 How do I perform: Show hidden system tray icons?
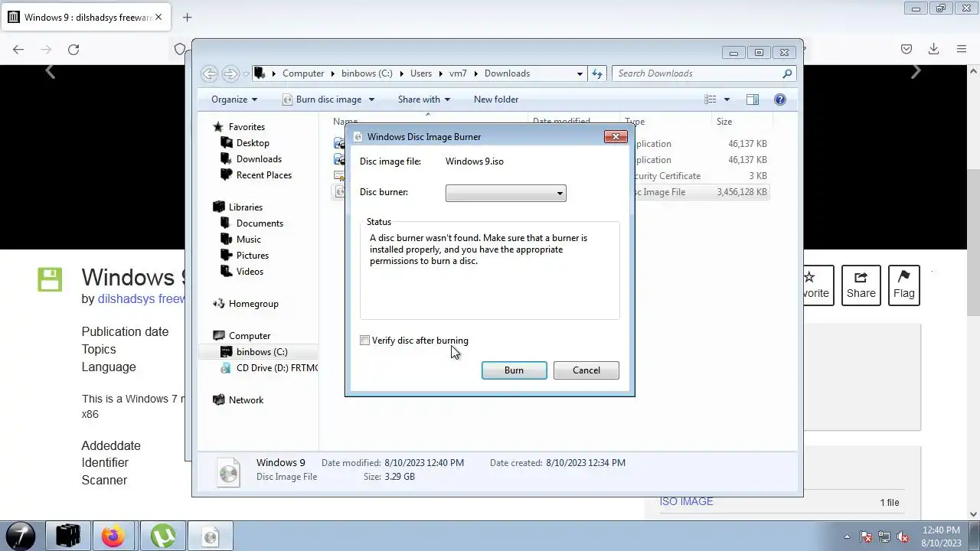pos(847,537)
